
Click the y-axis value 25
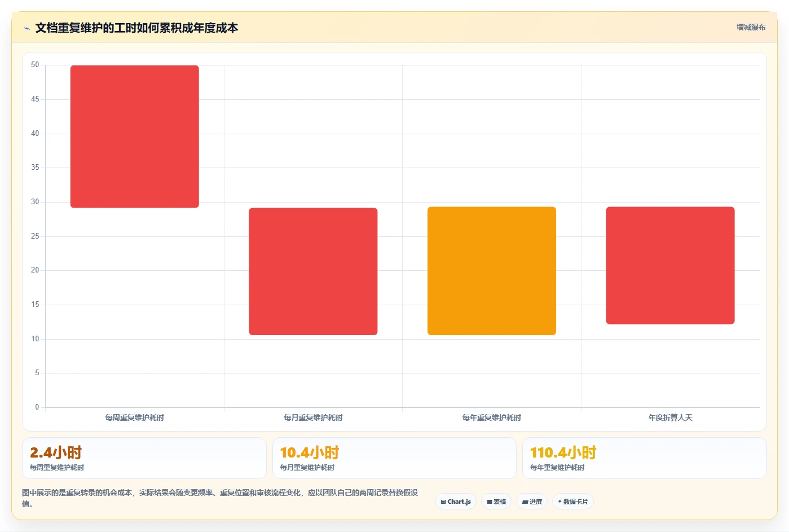(x=35, y=236)
